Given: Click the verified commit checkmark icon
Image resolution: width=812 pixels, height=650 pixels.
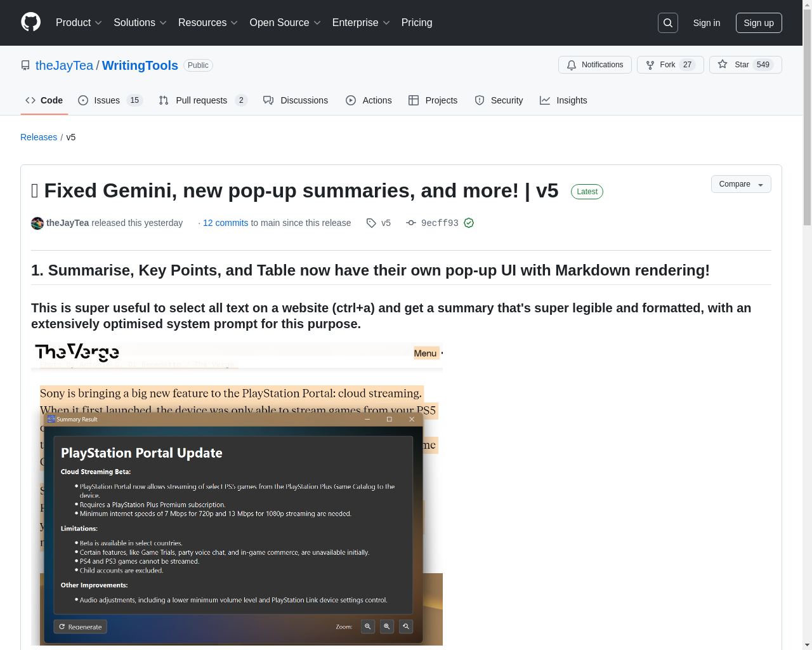Looking at the screenshot, I should click(x=469, y=223).
